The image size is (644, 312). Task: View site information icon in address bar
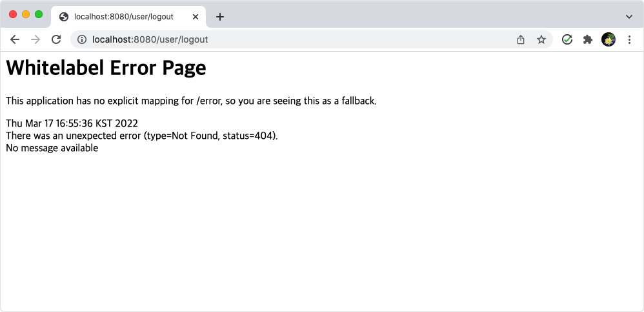coord(82,39)
